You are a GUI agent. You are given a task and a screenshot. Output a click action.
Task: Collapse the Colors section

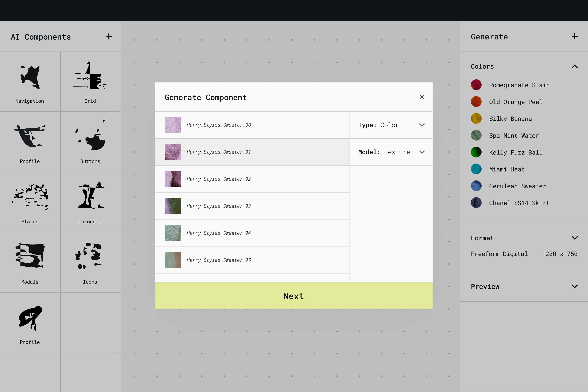pos(574,66)
